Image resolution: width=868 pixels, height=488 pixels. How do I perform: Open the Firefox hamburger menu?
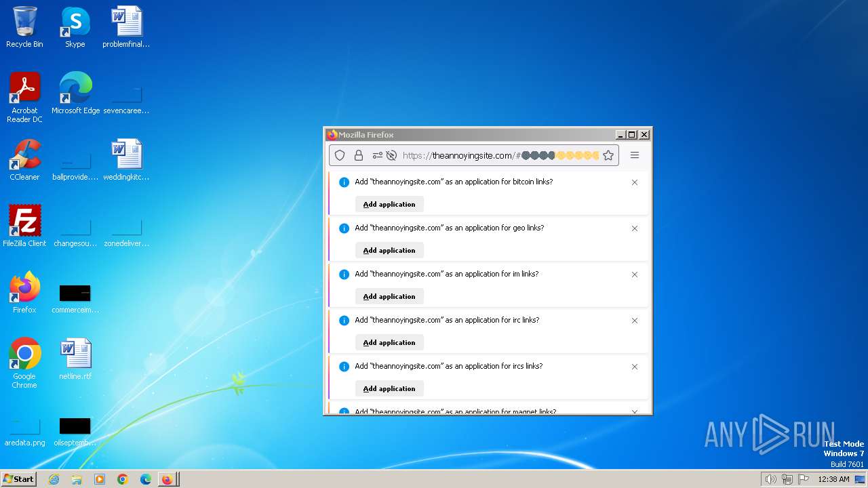pyautogui.click(x=635, y=155)
